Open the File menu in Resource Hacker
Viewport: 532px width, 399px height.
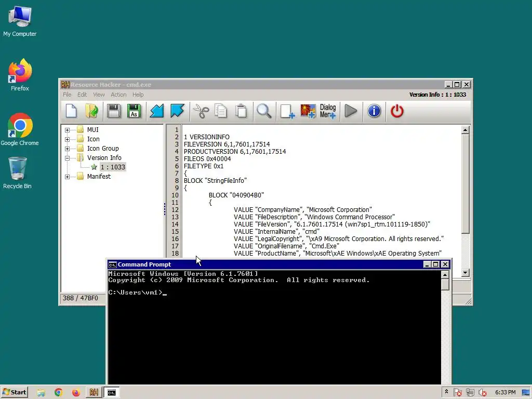point(67,95)
